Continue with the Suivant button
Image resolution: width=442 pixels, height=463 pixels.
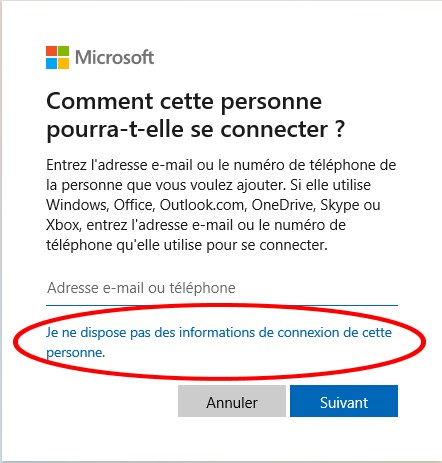pyautogui.click(x=344, y=401)
